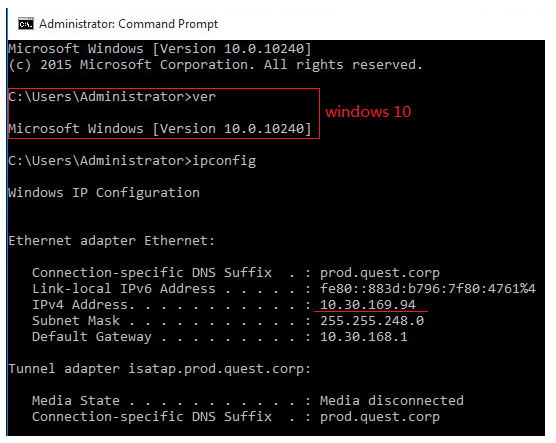
Task: Click the 'ver' command text line
Action: [112, 96]
